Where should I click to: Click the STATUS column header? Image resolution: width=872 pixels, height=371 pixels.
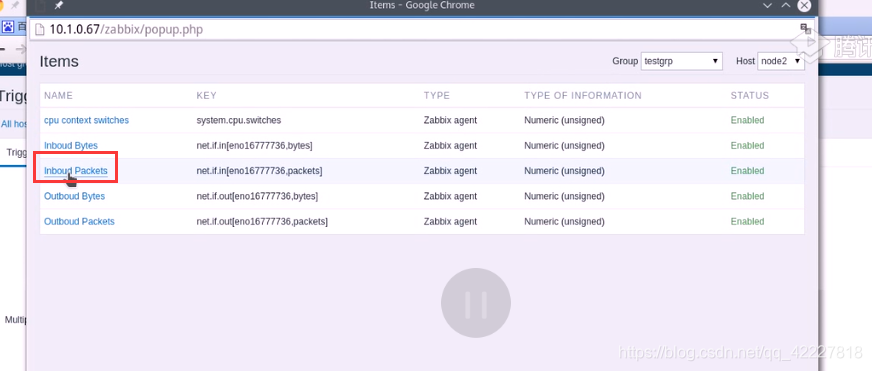tap(750, 96)
